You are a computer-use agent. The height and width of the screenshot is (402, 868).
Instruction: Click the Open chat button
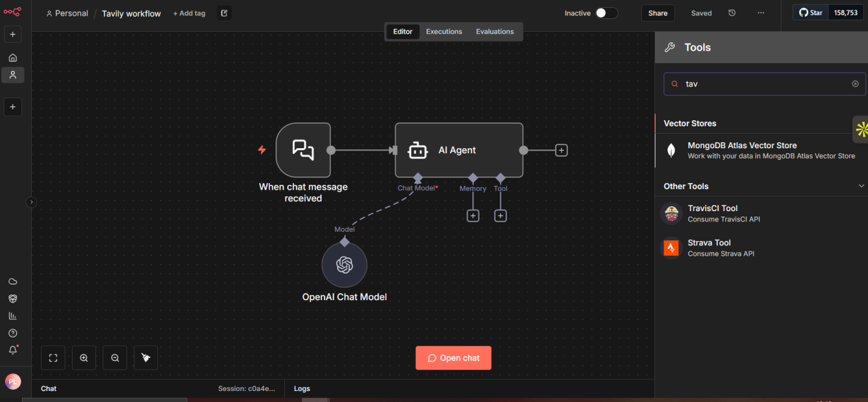pyautogui.click(x=453, y=357)
